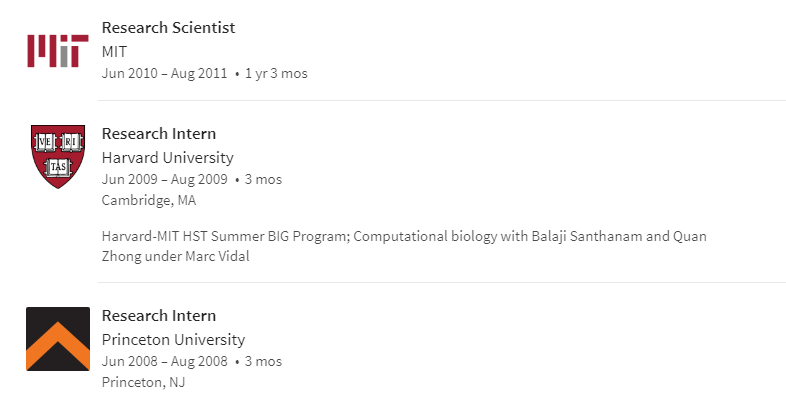Select the Princeton University orange chevron logo
This screenshot has height=401, width=786.
coord(58,339)
